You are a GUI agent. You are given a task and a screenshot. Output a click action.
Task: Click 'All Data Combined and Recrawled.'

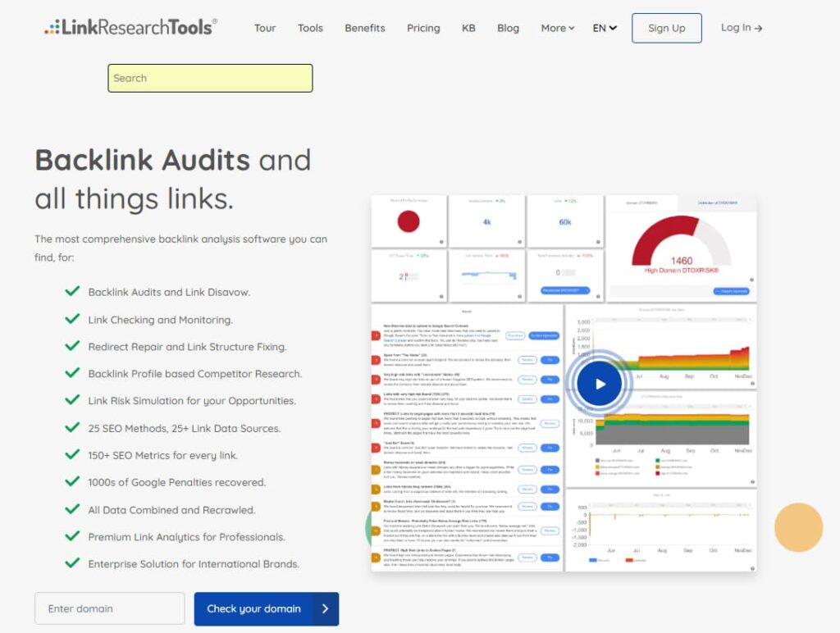click(x=171, y=510)
